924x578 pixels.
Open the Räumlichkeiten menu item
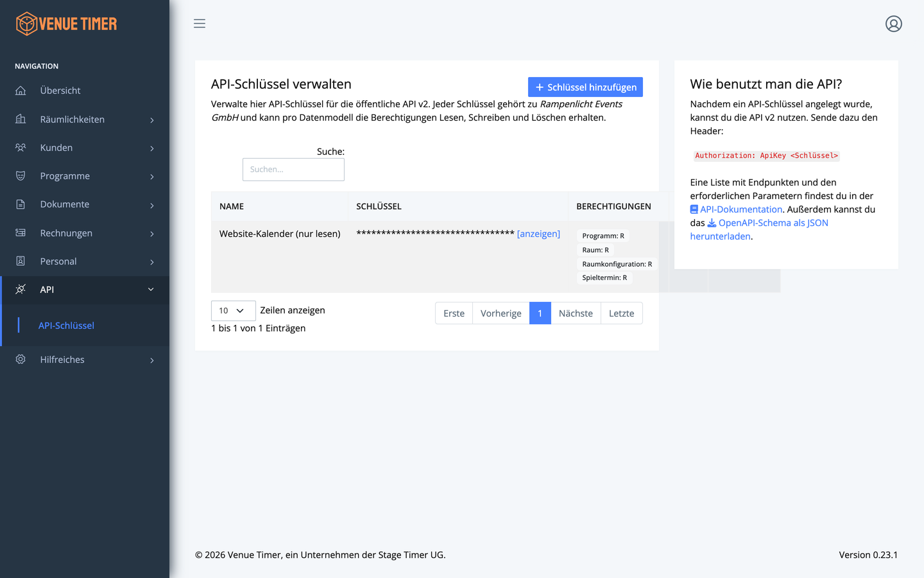(85, 119)
